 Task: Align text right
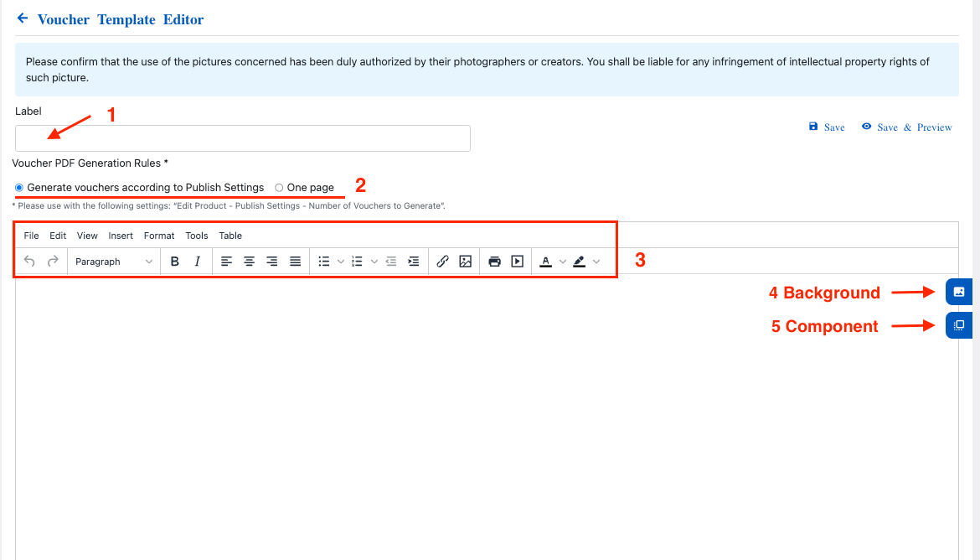click(272, 261)
